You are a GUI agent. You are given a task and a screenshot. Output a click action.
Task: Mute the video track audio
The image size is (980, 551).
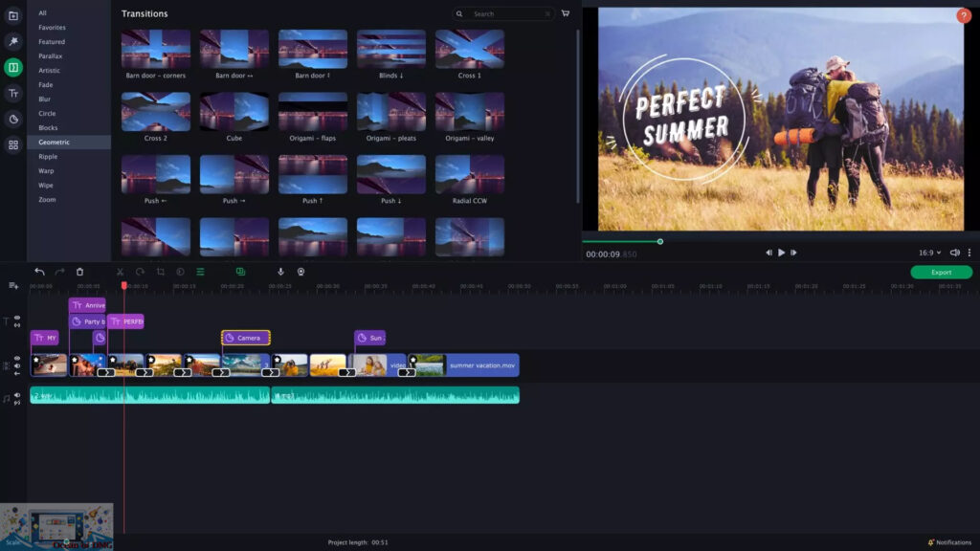tap(17, 366)
